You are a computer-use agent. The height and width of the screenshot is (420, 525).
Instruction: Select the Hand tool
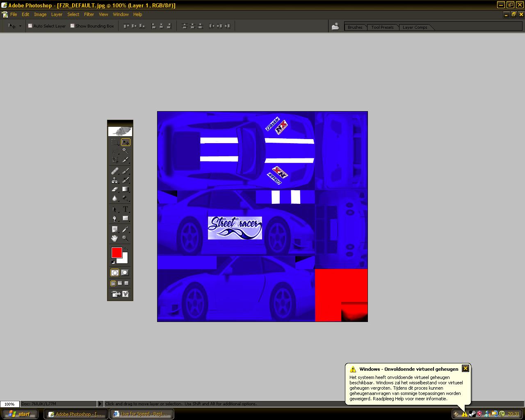tap(115, 238)
